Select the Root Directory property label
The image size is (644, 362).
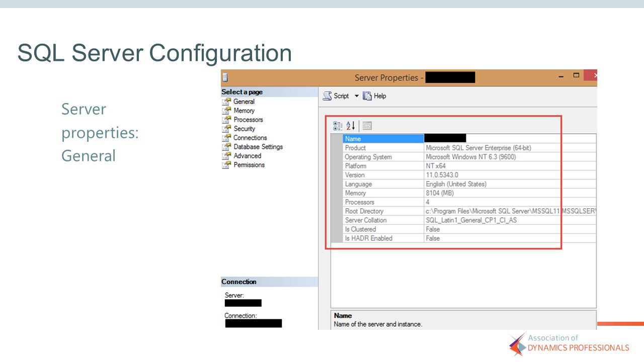[364, 211]
